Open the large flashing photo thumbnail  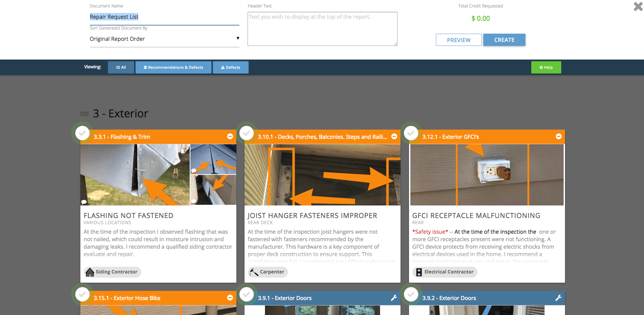click(135, 175)
